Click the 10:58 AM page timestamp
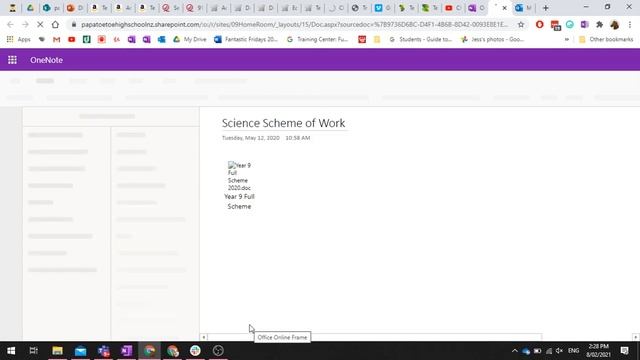Image resolution: width=640 pixels, height=360 pixels. 298,138
